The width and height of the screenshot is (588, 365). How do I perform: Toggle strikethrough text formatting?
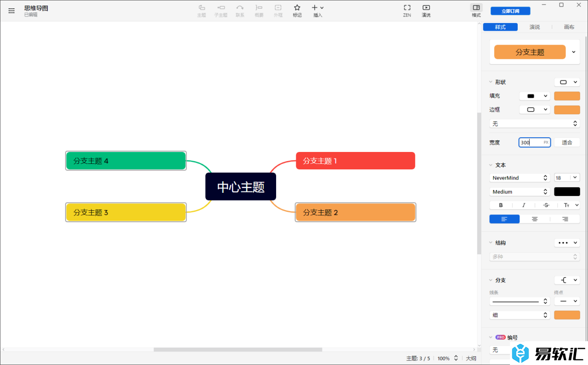click(546, 205)
